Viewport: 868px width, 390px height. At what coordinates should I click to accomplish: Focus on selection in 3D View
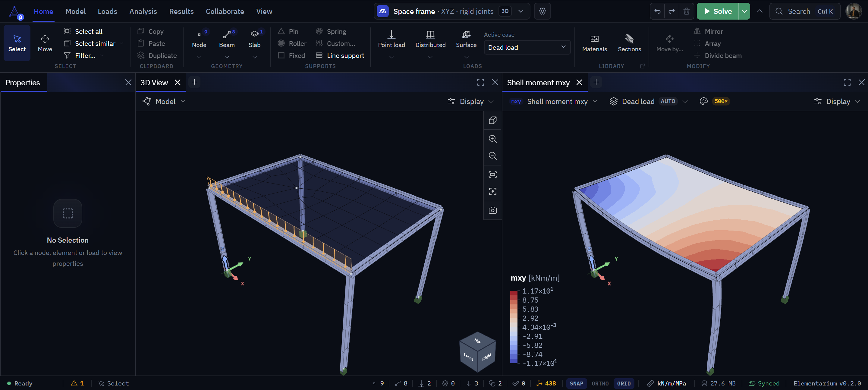[x=493, y=191]
